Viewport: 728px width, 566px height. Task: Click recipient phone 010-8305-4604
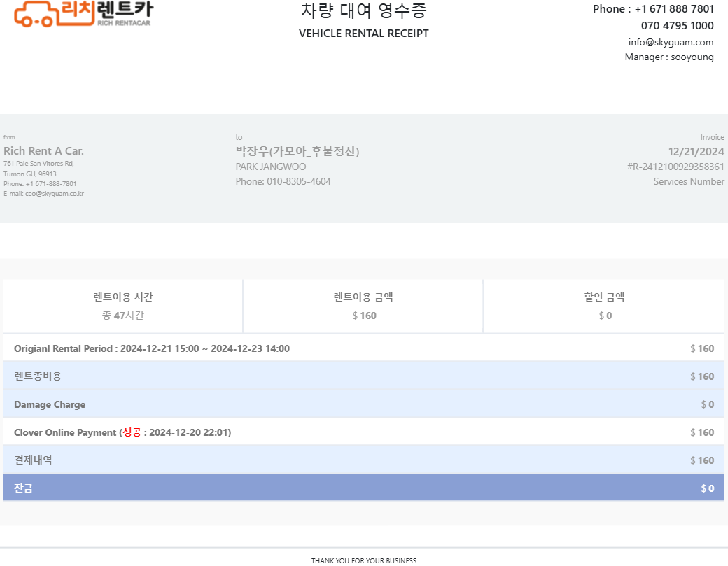[298, 181]
